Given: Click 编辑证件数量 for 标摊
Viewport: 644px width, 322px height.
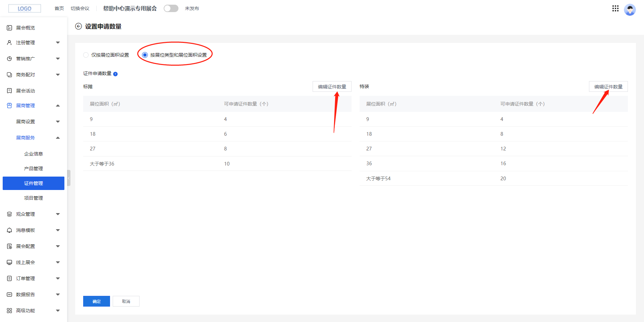Looking at the screenshot, I should click(x=332, y=86).
